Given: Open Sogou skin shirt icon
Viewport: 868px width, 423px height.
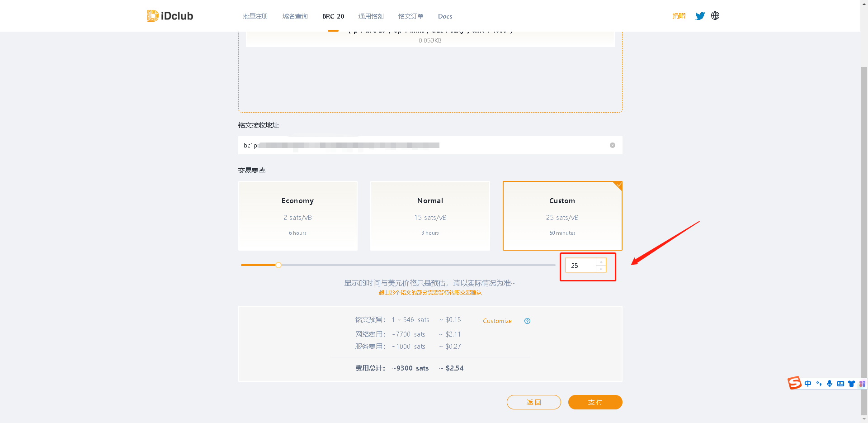Looking at the screenshot, I should click(x=851, y=384).
